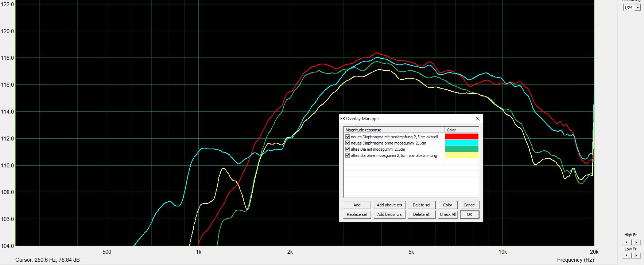644x265 pixels.
Task: Click the red overlay color swatch
Action: 461,137
